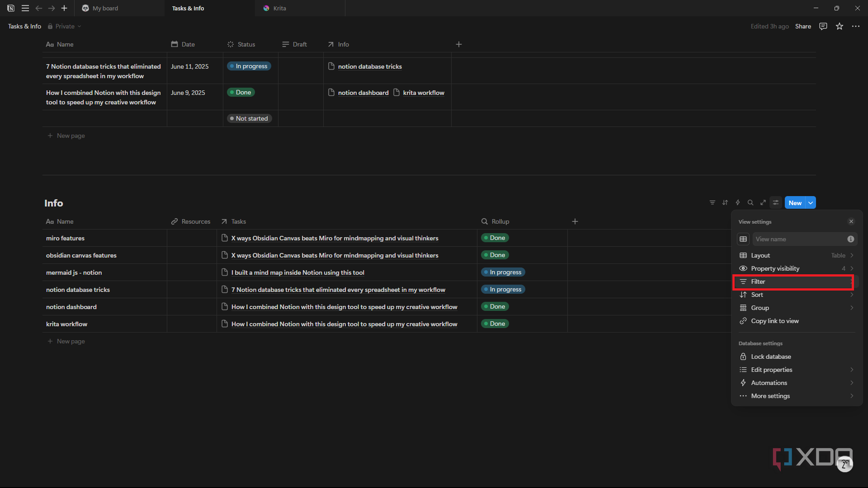
Task: Click the 'mermaid js - notion' row name
Action: [74, 272]
